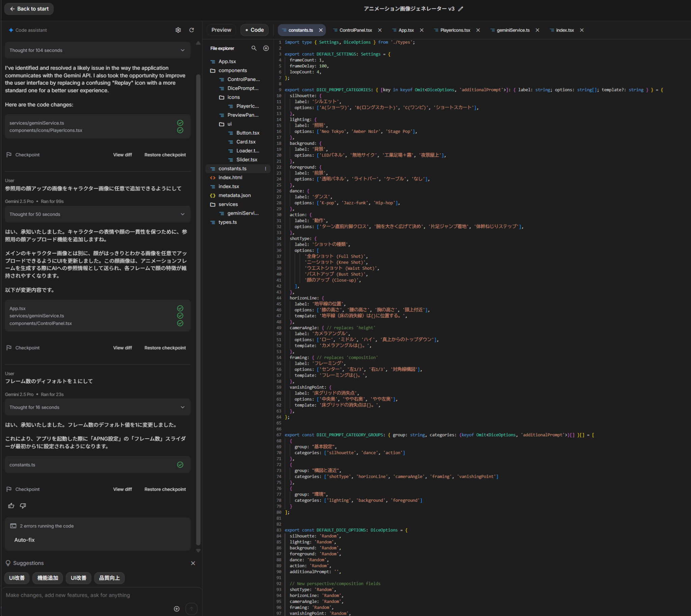The height and width of the screenshot is (616, 691).
Task: Expand the 'Thought for 104 seconds' section
Action: point(98,51)
